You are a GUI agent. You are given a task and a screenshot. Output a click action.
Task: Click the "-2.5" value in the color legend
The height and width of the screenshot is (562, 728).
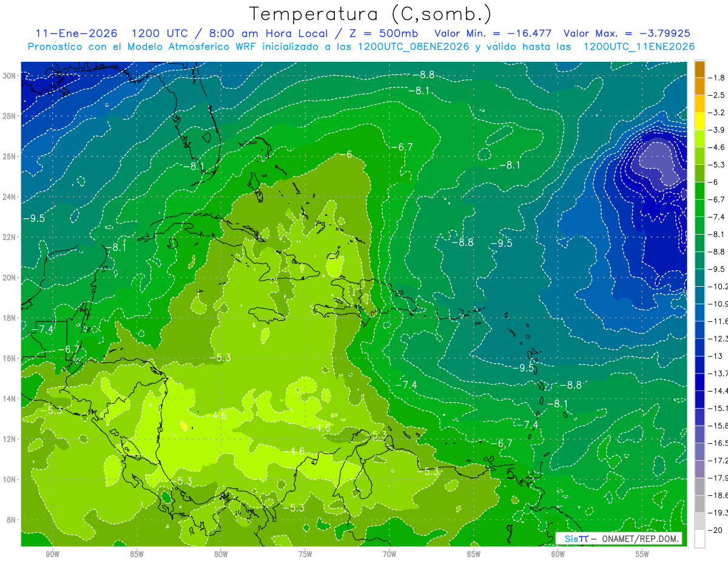point(718,95)
